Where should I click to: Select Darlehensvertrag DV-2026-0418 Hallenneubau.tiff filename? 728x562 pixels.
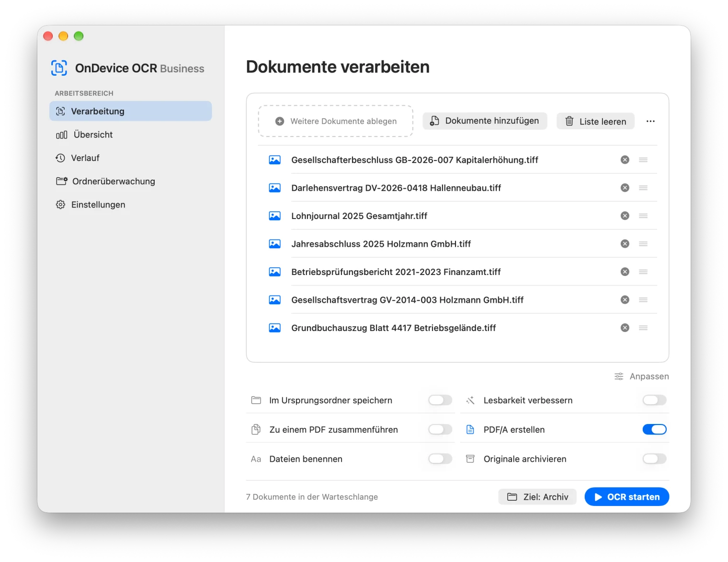[396, 188]
